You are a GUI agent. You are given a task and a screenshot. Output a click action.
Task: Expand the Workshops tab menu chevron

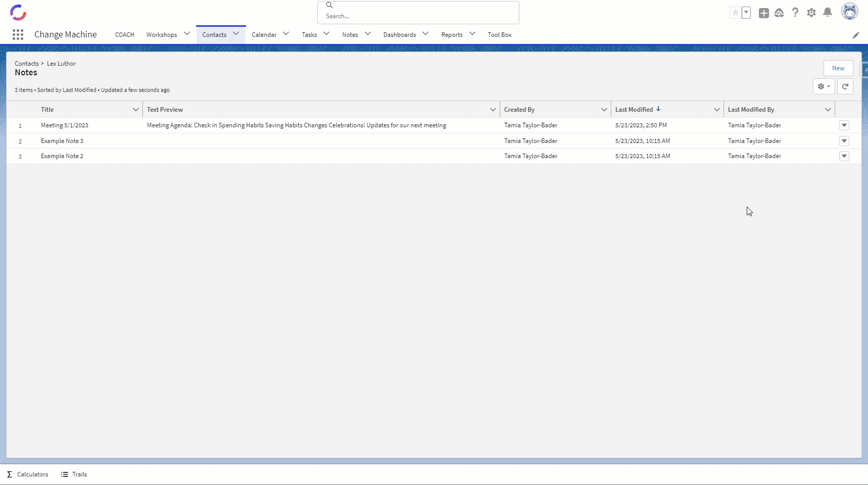point(187,34)
